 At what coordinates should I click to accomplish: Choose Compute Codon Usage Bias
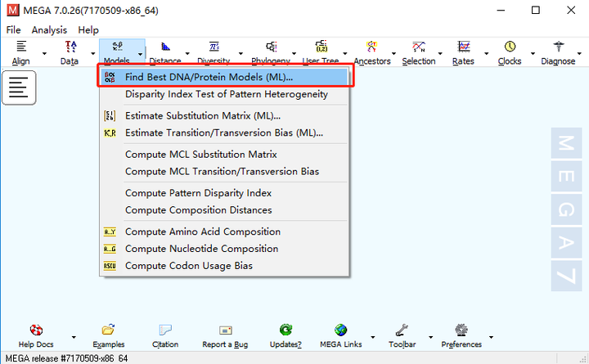click(224, 266)
